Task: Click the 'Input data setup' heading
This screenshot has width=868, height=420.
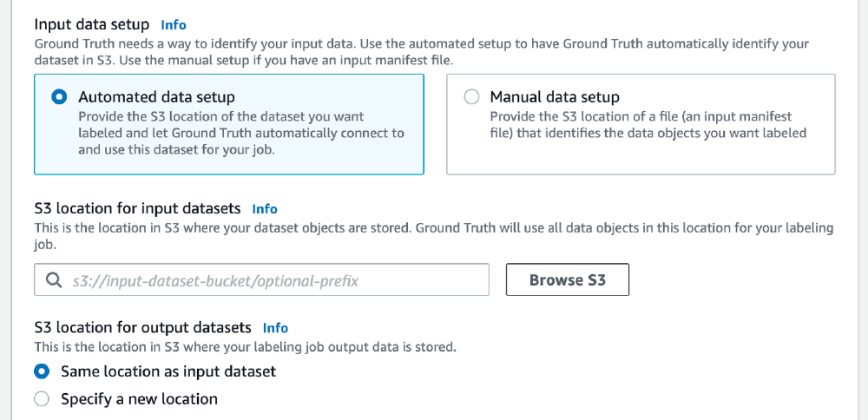Action: (x=92, y=24)
